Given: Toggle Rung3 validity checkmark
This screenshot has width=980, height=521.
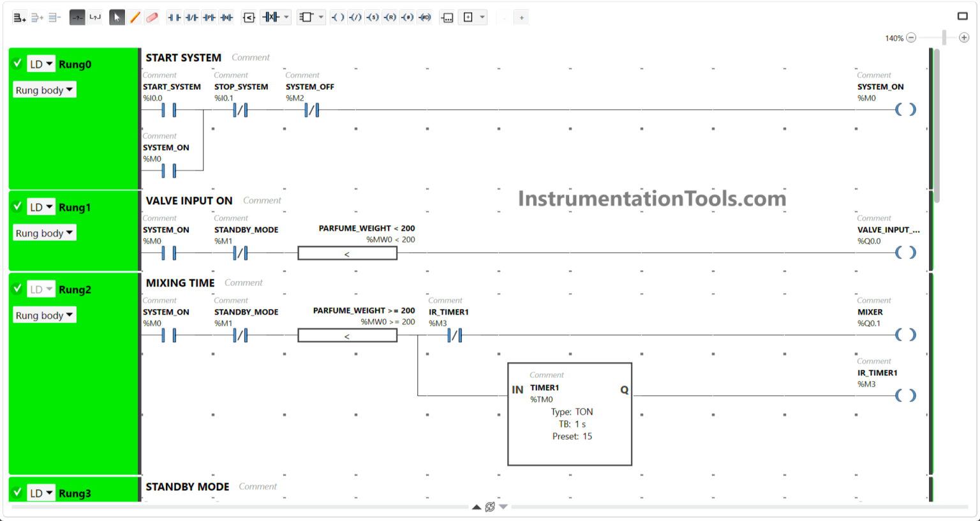Looking at the screenshot, I should tap(18, 492).
